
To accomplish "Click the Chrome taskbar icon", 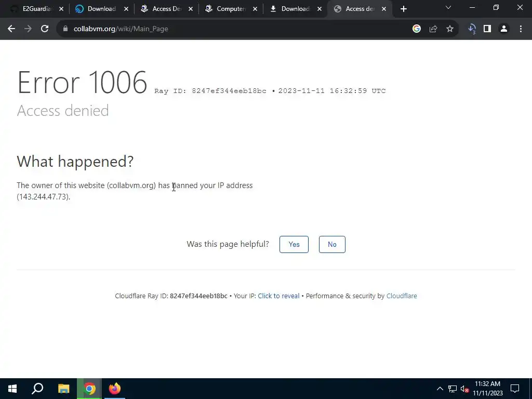I will point(89,389).
